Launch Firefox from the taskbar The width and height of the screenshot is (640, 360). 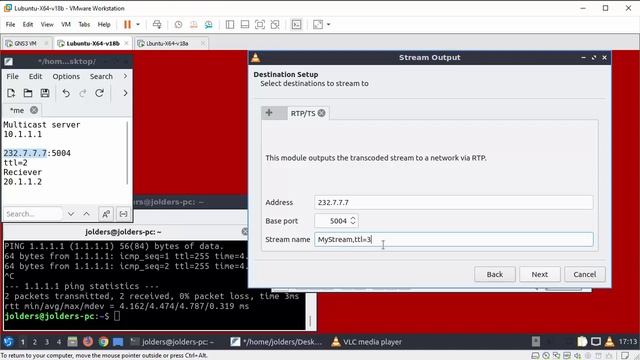88,342
